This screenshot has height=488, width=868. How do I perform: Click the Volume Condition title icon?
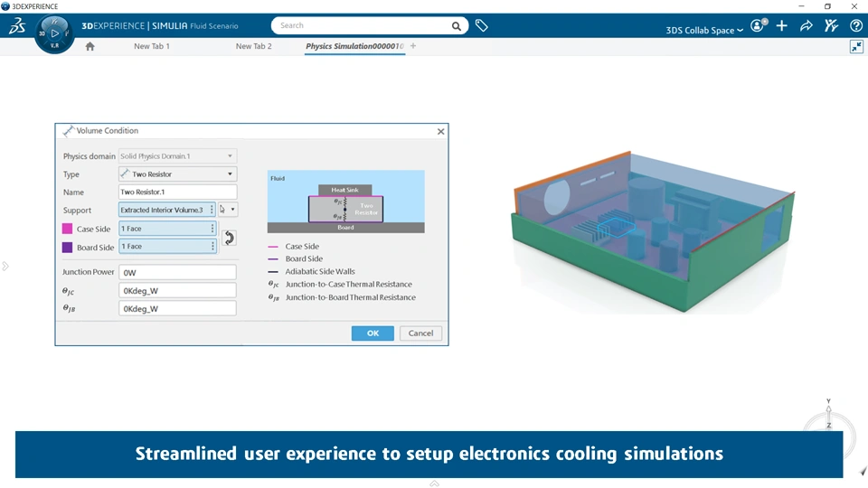click(x=68, y=131)
